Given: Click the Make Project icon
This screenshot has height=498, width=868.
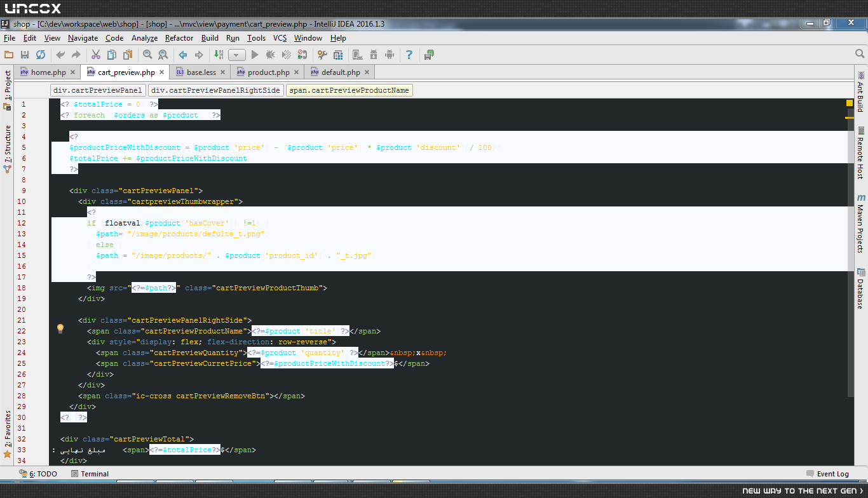Looking at the screenshot, I should click(x=219, y=55).
